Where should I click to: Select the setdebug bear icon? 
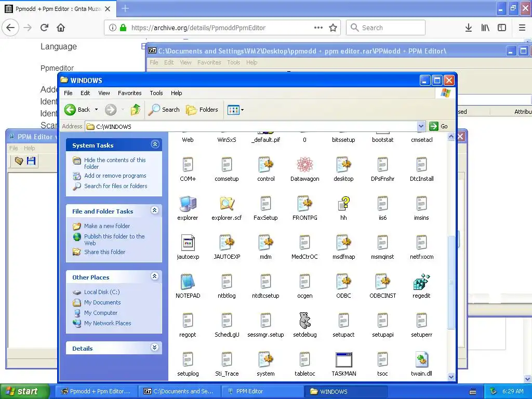point(304,320)
